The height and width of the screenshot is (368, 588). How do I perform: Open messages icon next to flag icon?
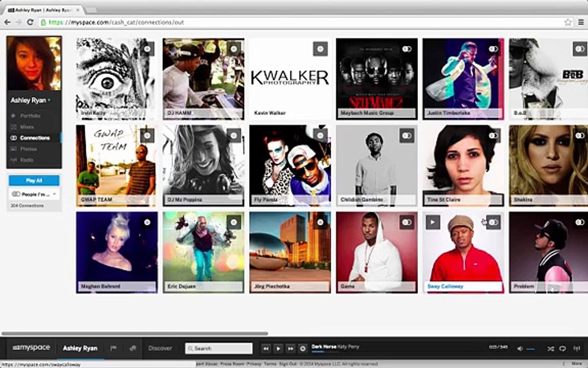[x=133, y=348]
